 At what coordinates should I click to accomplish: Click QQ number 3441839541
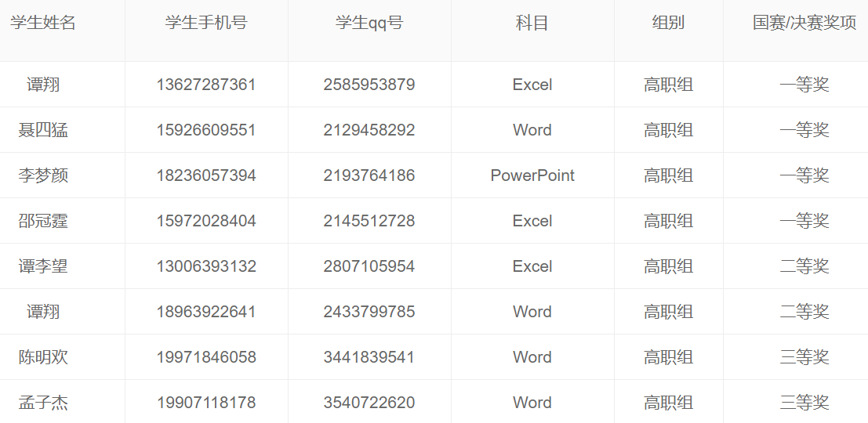369,356
